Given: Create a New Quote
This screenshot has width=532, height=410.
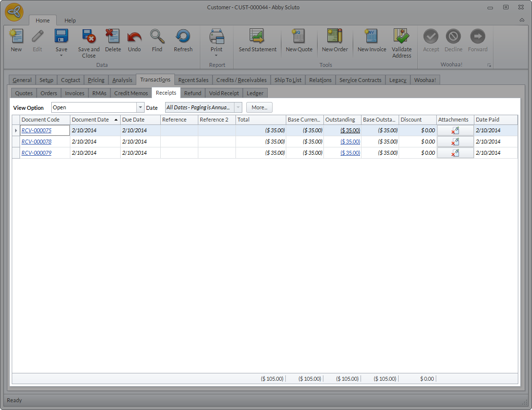Looking at the screenshot, I should pos(299,37).
